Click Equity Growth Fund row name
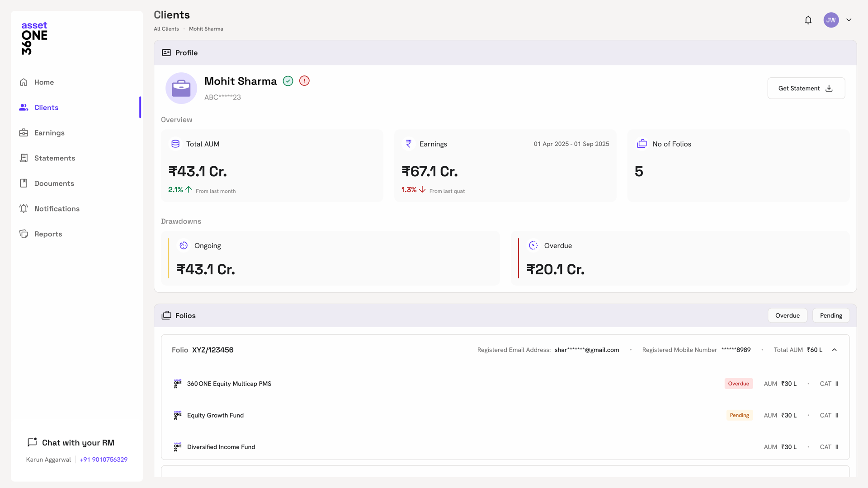This screenshot has height=488, width=868. pyautogui.click(x=215, y=415)
